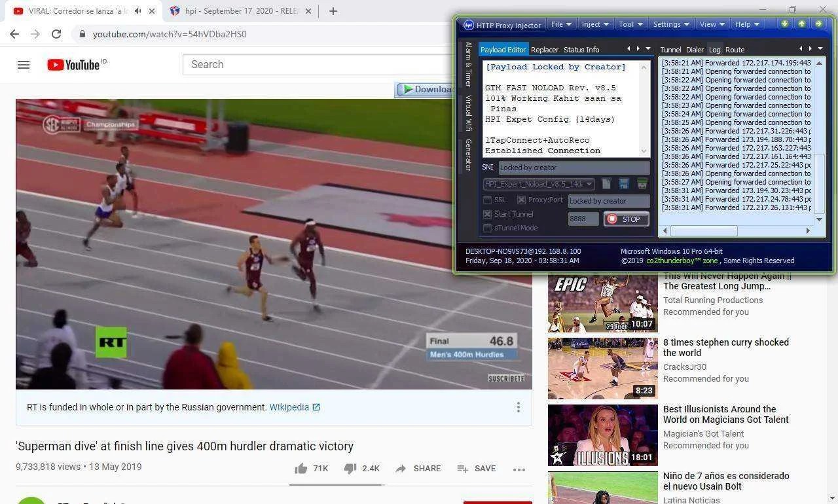Click the green up-arrow icon in Proxy Injector
This screenshot has height=504, width=838.
801,24
